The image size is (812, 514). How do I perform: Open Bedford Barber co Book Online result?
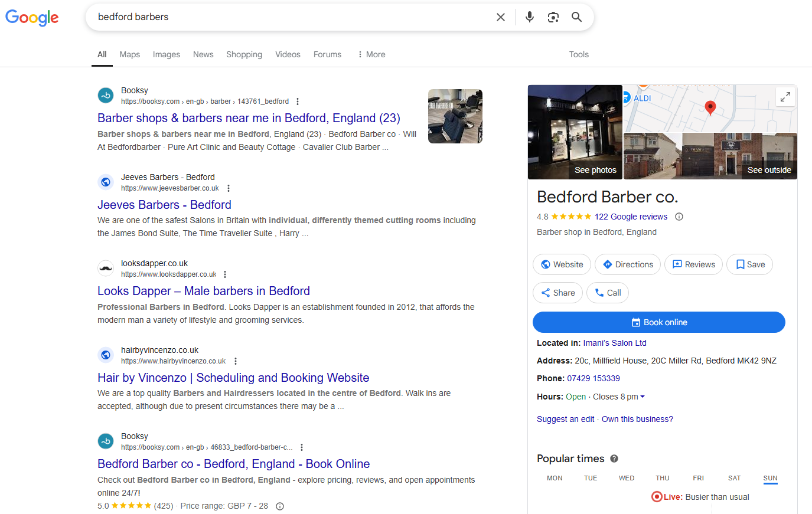point(233,464)
